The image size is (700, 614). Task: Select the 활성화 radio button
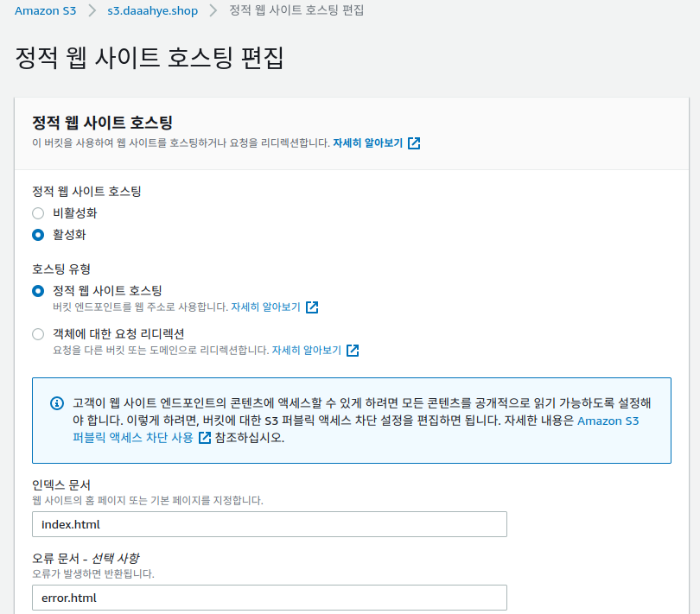(38, 235)
